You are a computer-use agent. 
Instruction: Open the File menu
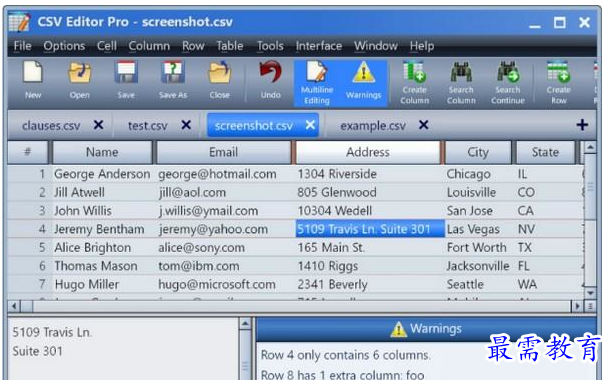click(x=23, y=46)
